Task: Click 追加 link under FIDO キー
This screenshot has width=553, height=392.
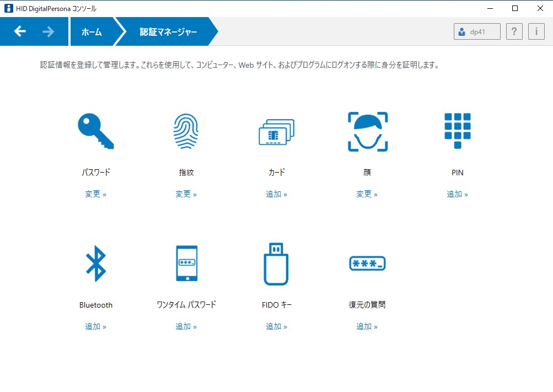Action: click(x=277, y=326)
